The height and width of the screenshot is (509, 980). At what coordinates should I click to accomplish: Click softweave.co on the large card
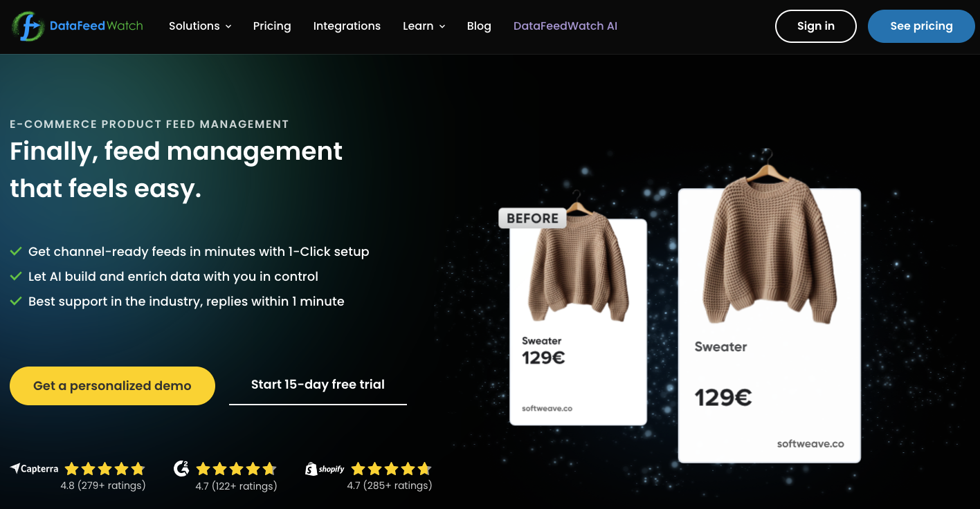click(810, 444)
